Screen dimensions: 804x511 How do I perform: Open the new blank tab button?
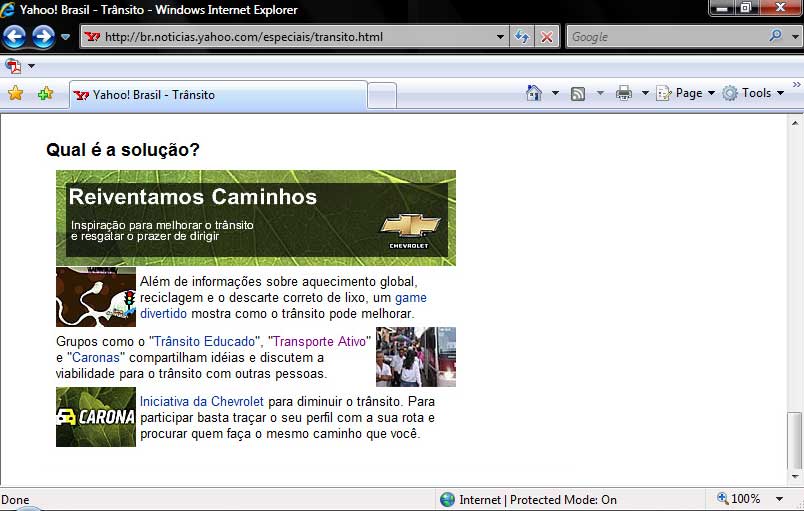click(381, 96)
